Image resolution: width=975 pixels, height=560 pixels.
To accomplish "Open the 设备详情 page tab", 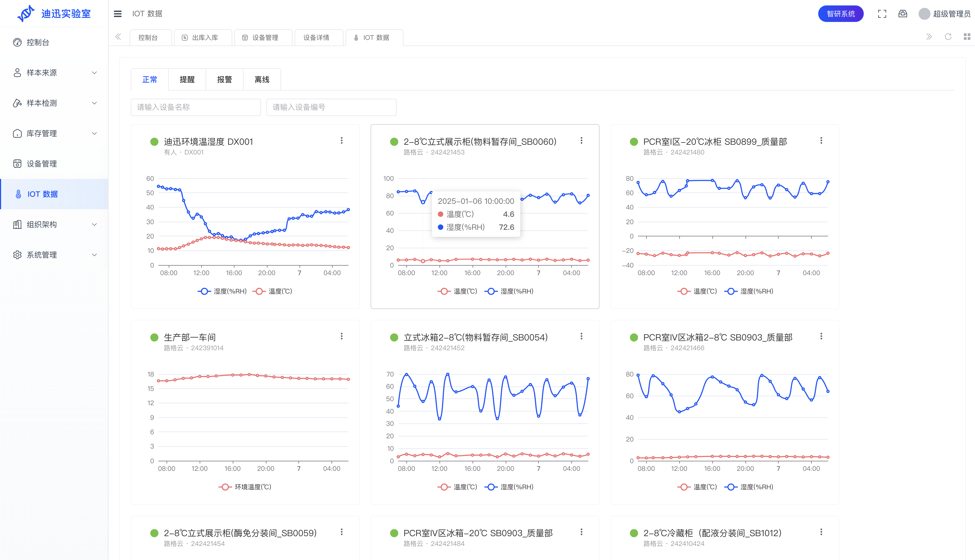I will (319, 38).
